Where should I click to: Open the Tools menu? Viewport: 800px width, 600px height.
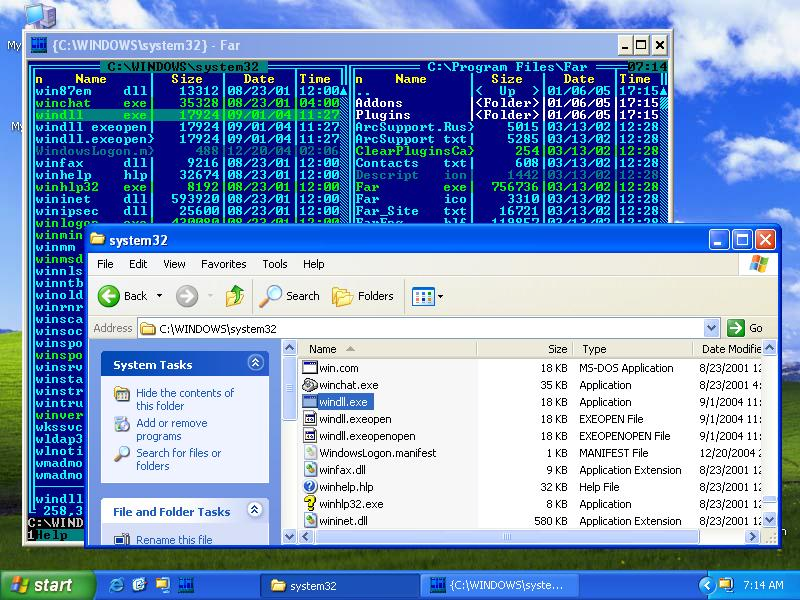point(274,264)
